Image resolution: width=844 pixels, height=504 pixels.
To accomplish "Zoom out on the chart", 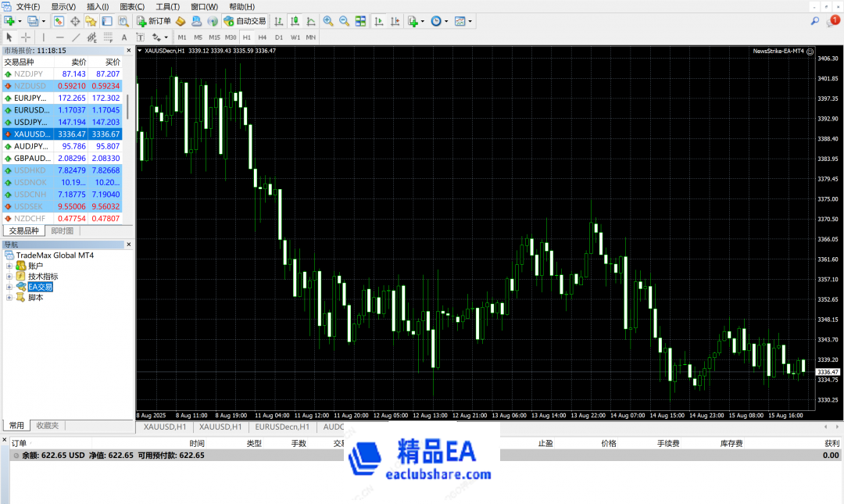I will tap(344, 21).
